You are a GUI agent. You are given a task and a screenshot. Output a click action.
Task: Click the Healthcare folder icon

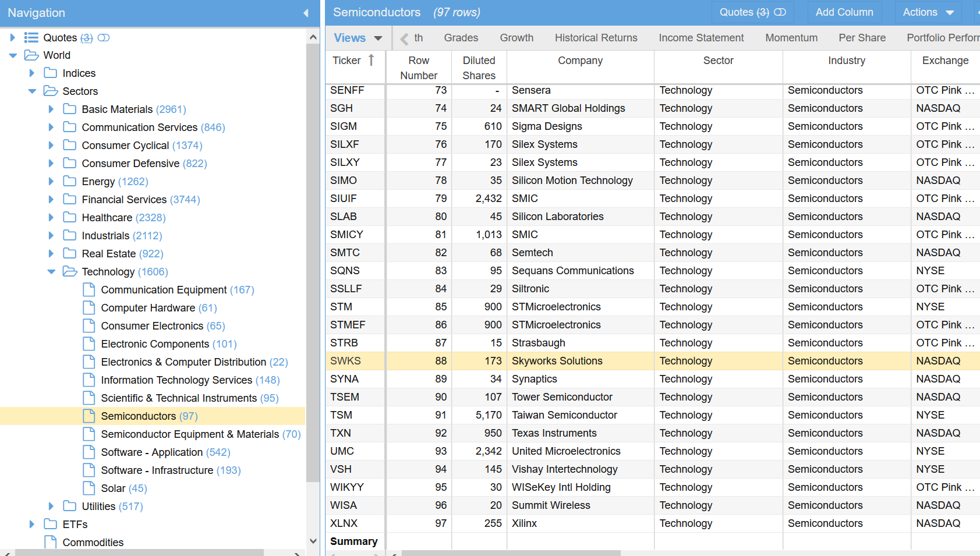70,217
